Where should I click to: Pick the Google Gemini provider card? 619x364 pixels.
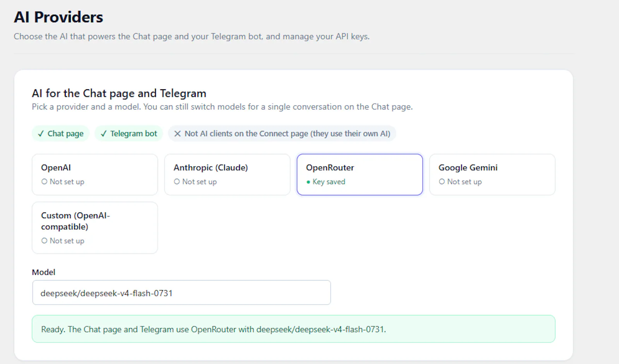click(492, 174)
